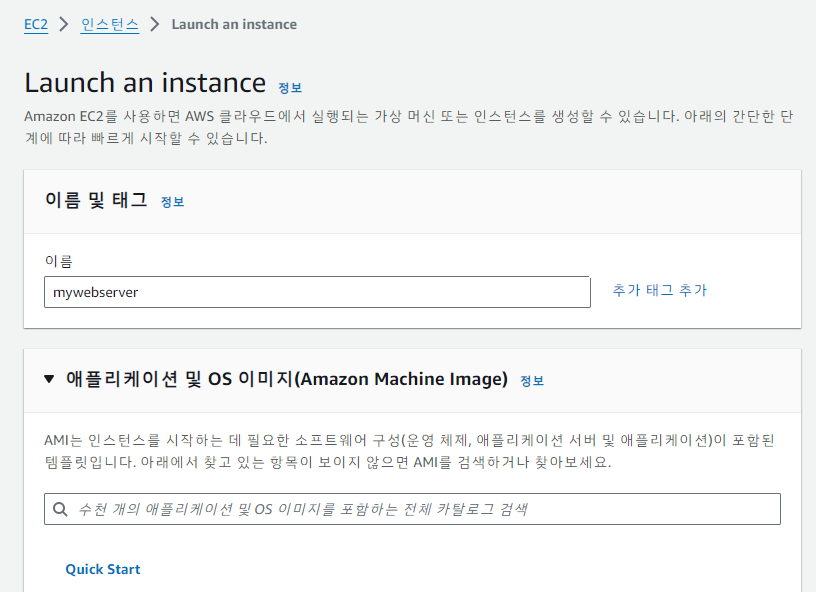This screenshot has width=816, height=592.
Task: Click the Launch an instance page title
Action: tap(145, 83)
